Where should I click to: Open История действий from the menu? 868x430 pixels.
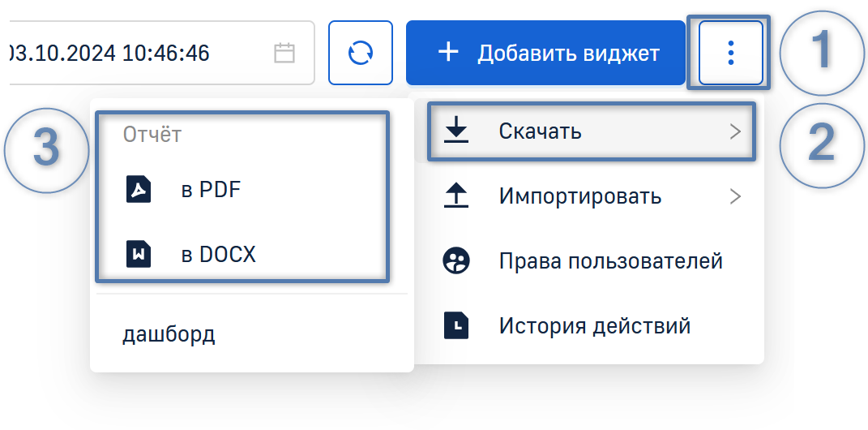tap(594, 326)
